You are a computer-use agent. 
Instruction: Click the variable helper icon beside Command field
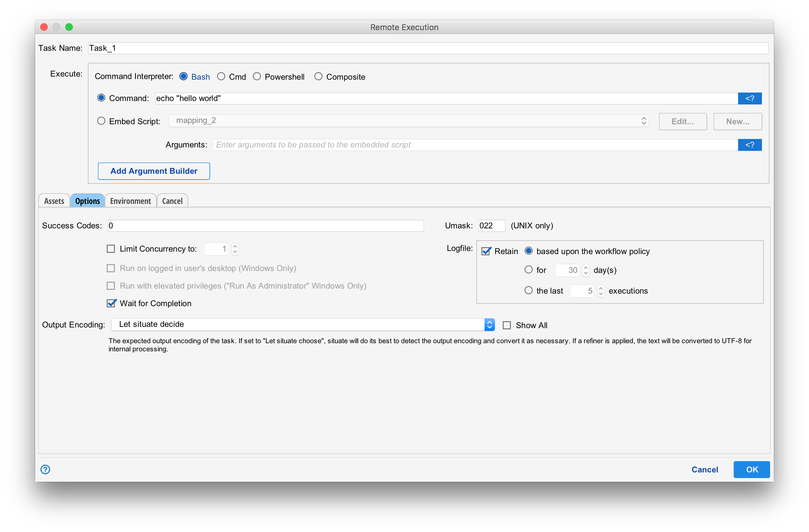click(x=750, y=98)
